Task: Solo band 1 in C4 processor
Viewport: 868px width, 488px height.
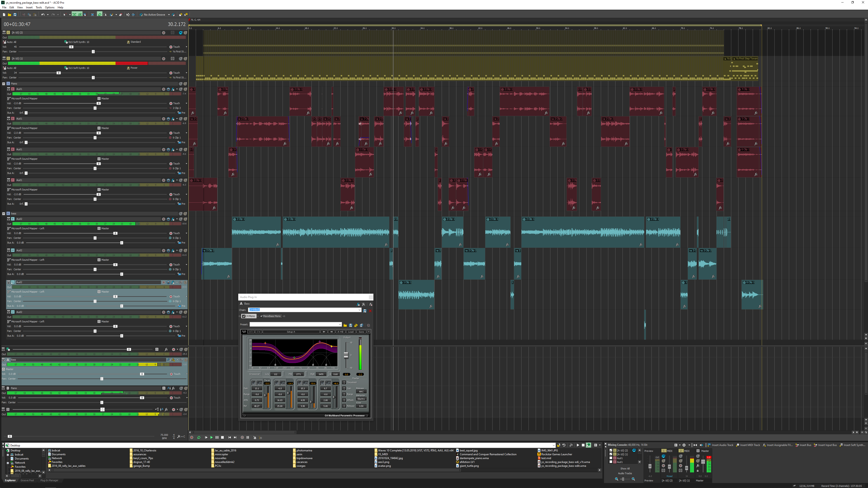Action: 254,383
